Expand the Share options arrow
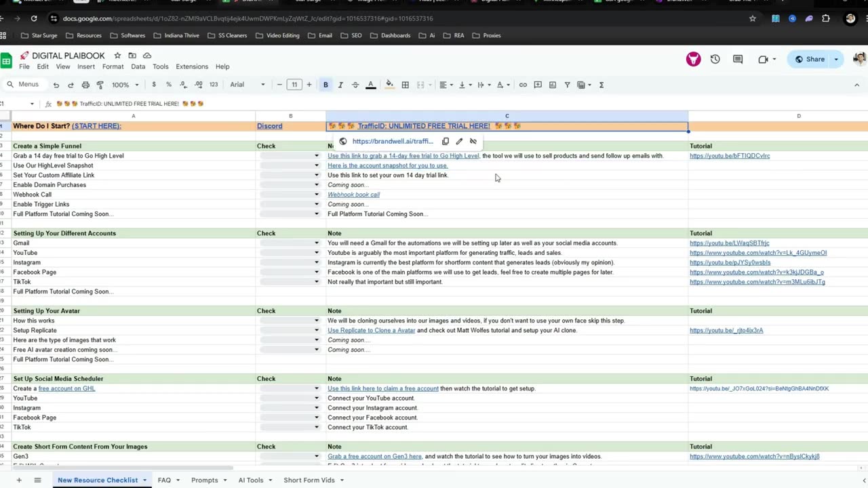This screenshot has width=868, height=488. point(836,59)
